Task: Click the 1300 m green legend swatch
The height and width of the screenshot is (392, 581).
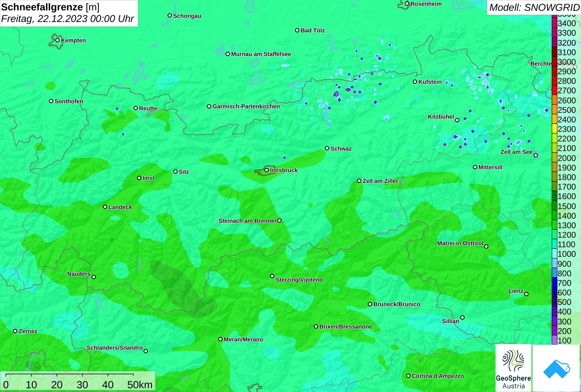Action: [x=554, y=225]
